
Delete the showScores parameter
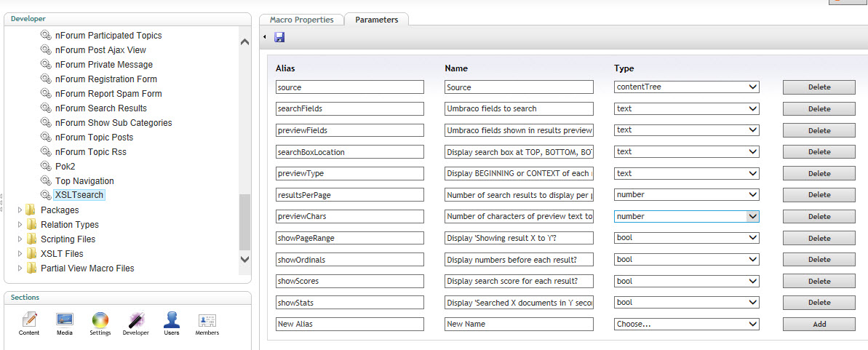point(819,282)
